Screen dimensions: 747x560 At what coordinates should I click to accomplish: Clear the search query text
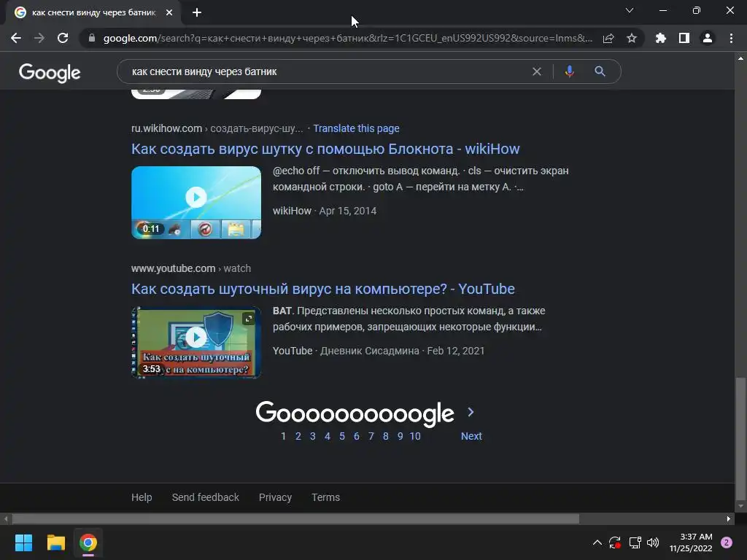coord(536,71)
